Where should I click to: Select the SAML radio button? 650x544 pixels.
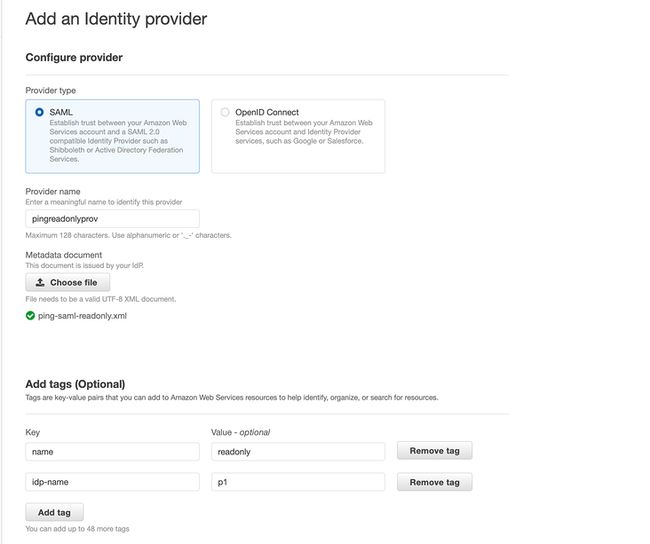39,112
